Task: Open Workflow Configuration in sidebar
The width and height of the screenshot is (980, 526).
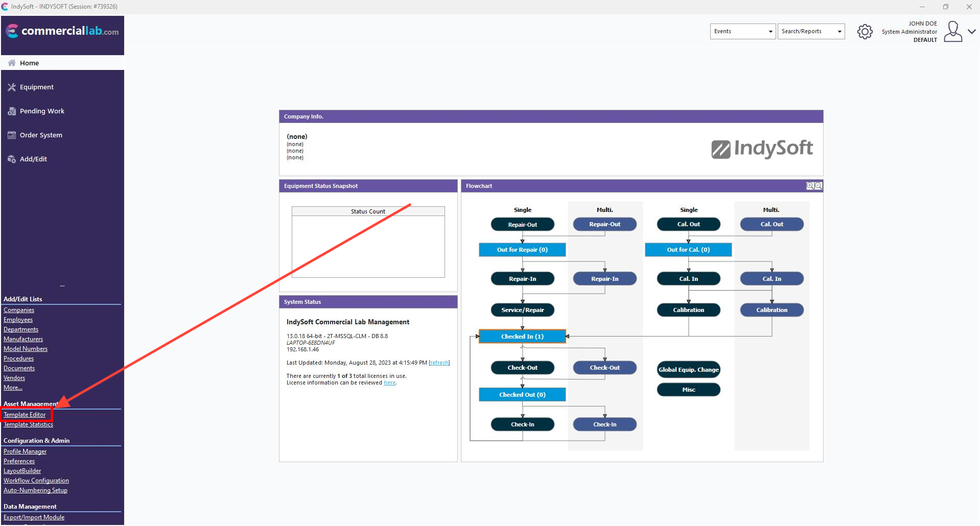Action: tap(36, 481)
